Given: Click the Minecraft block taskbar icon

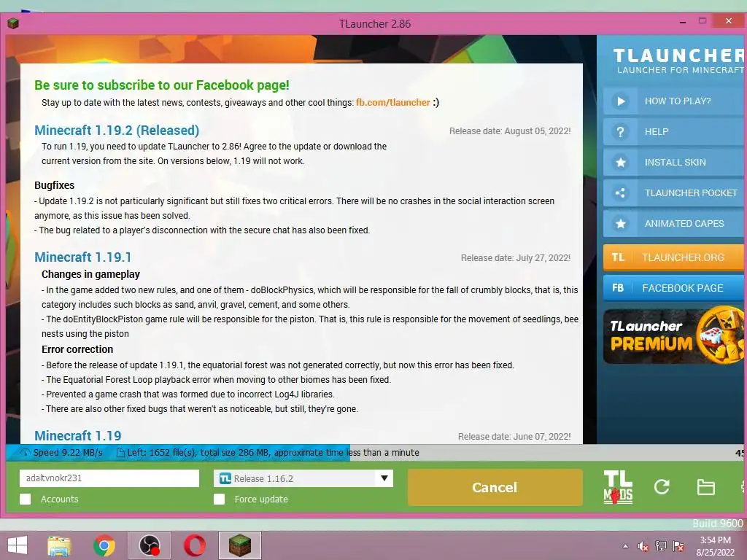Looking at the screenshot, I should [239, 545].
